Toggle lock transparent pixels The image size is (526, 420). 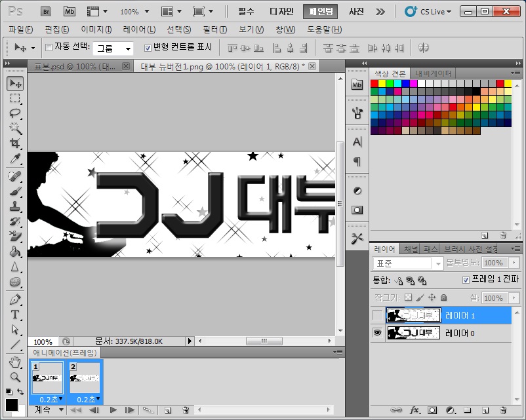[x=408, y=297]
